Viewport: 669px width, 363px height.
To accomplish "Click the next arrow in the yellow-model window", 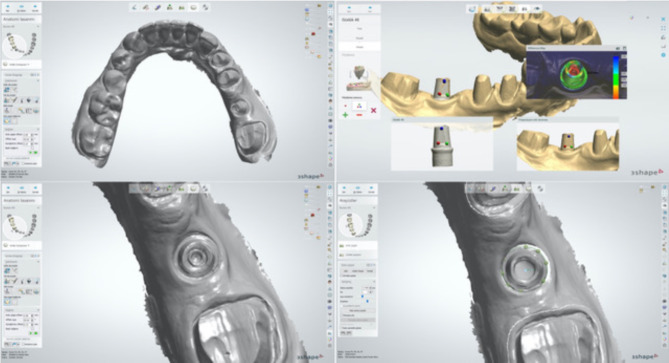I will click(370, 8).
